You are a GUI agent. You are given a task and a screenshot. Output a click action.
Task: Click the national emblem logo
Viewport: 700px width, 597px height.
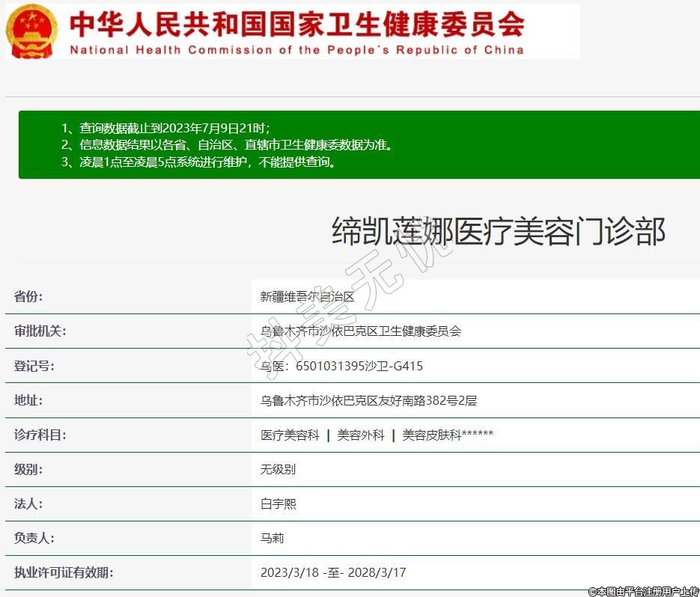point(31,31)
